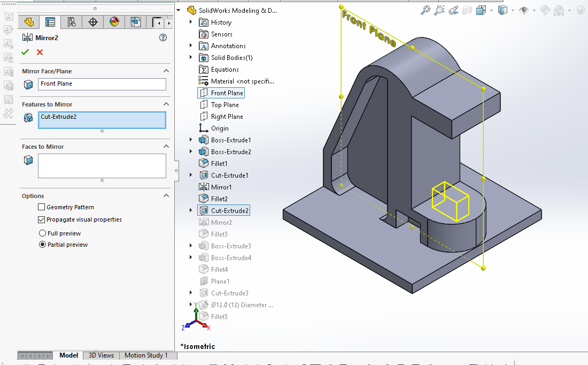This screenshot has height=365, width=588.
Task: Open the Motion Study 1 tab
Action: tap(146, 355)
